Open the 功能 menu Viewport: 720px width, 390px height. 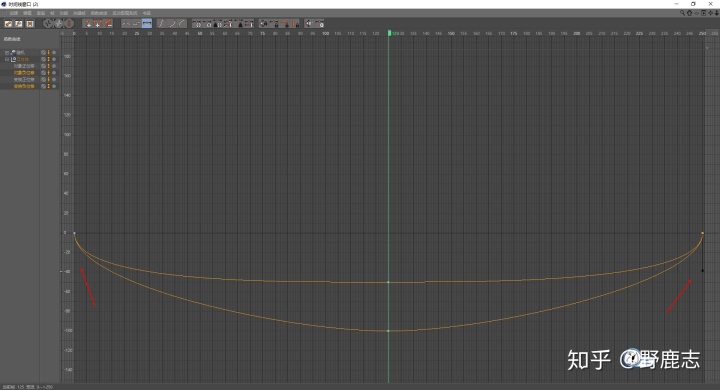click(63, 13)
